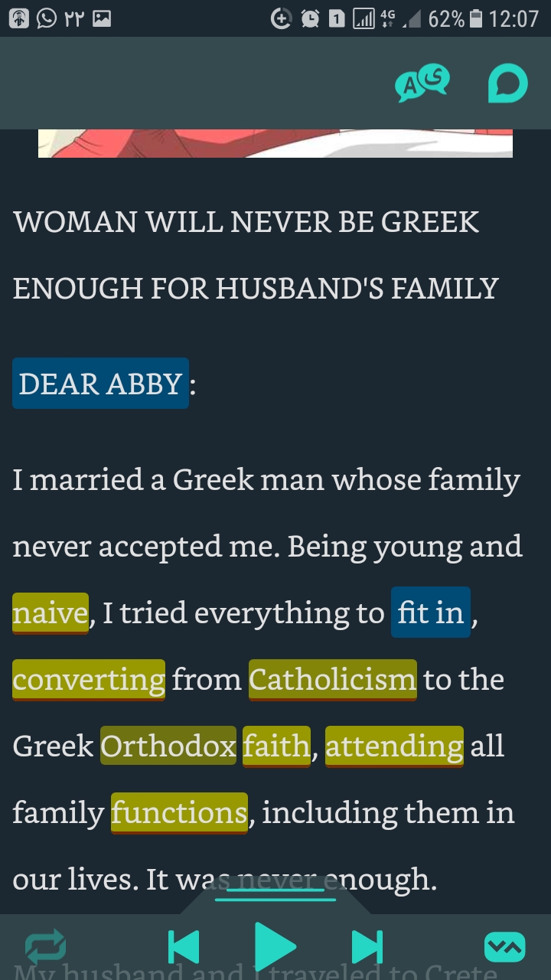The image size is (551, 980).
Task: Tap the alarm clock status icon
Action: click(310, 18)
